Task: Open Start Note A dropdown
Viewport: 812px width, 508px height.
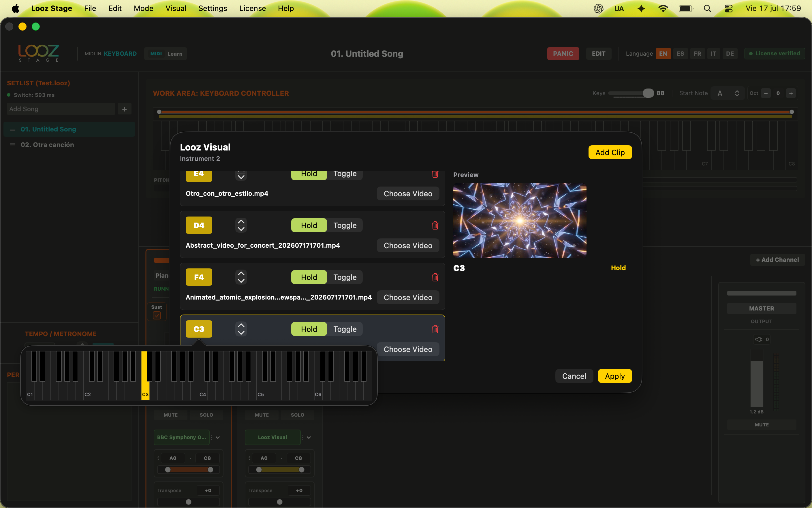Action: coord(728,93)
